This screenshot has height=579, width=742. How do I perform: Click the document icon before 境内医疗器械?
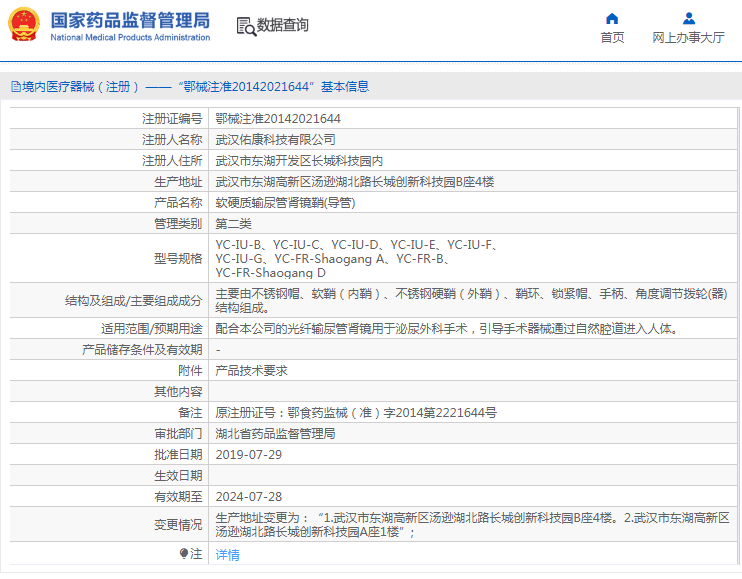[x=14, y=87]
